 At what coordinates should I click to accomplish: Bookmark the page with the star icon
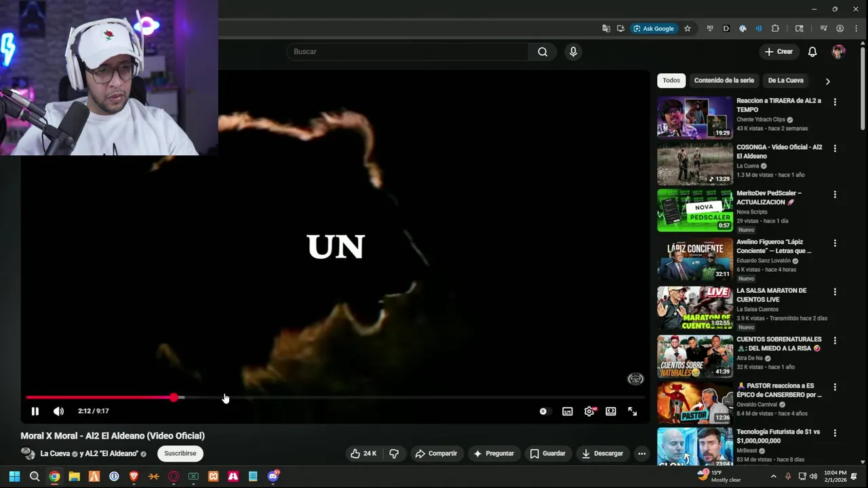point(688,28)
